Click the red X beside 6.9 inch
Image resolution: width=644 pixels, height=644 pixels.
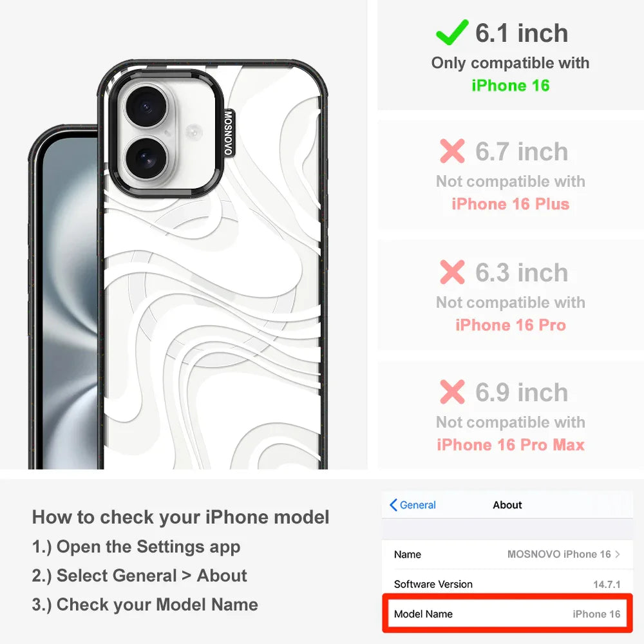[x=452, y=392]
